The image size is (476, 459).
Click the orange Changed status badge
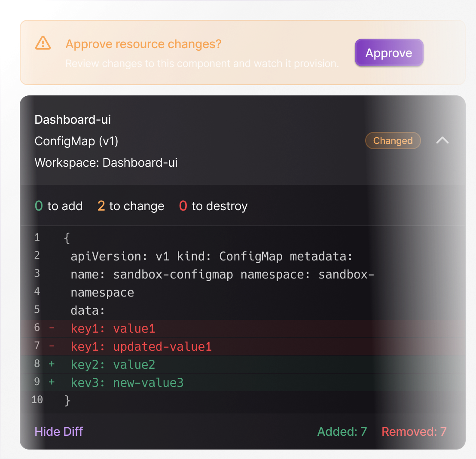[393, 141]
